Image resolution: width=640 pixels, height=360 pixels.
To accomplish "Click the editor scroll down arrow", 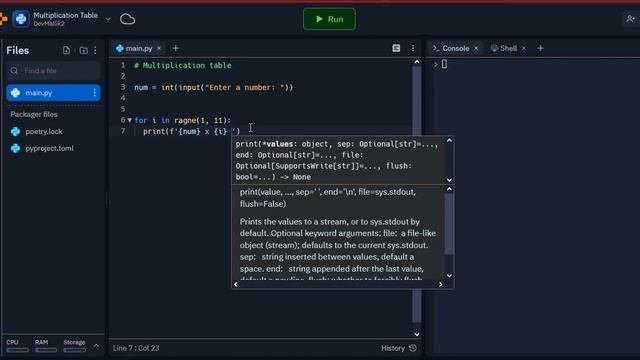I will [417, 334].
